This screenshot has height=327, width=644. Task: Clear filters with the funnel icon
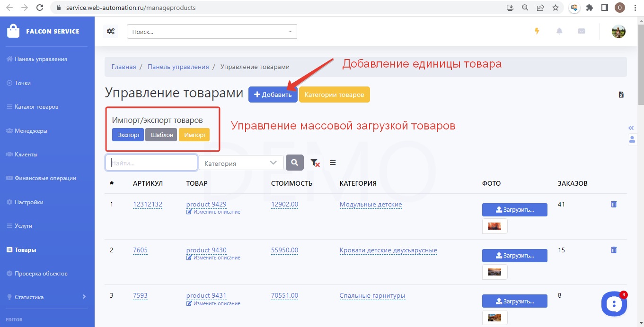coord(315,163)
